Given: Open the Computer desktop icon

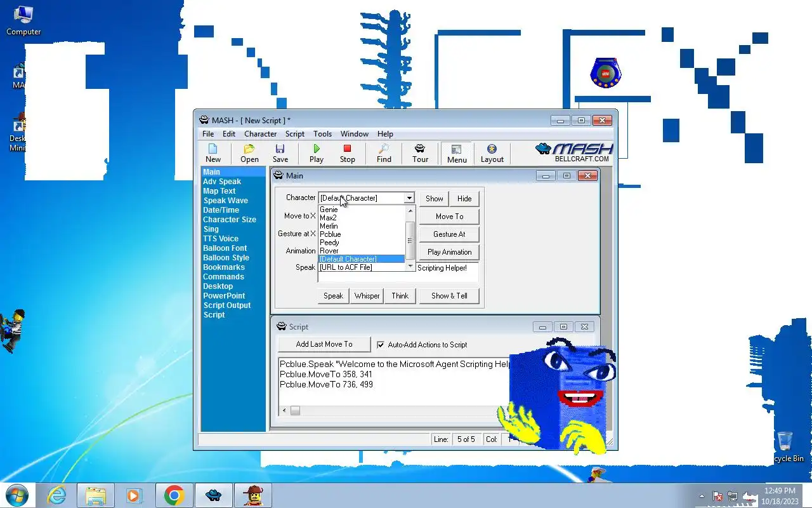Looking at the screenshot, I should (23, 20).
